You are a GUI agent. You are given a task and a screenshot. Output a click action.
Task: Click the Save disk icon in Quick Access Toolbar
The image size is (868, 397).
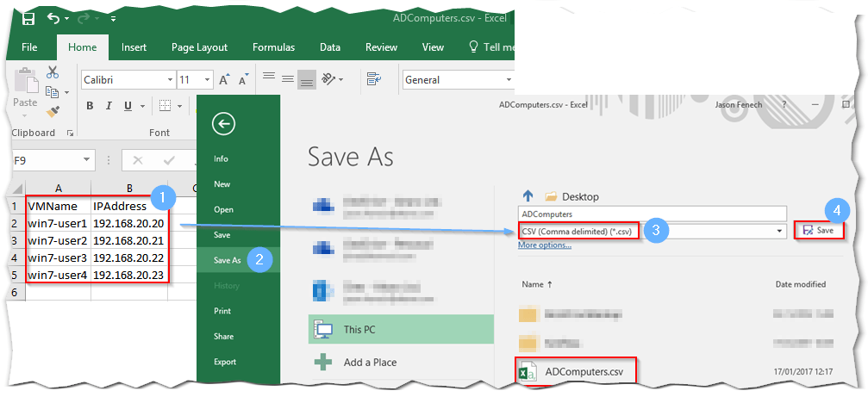28,19
